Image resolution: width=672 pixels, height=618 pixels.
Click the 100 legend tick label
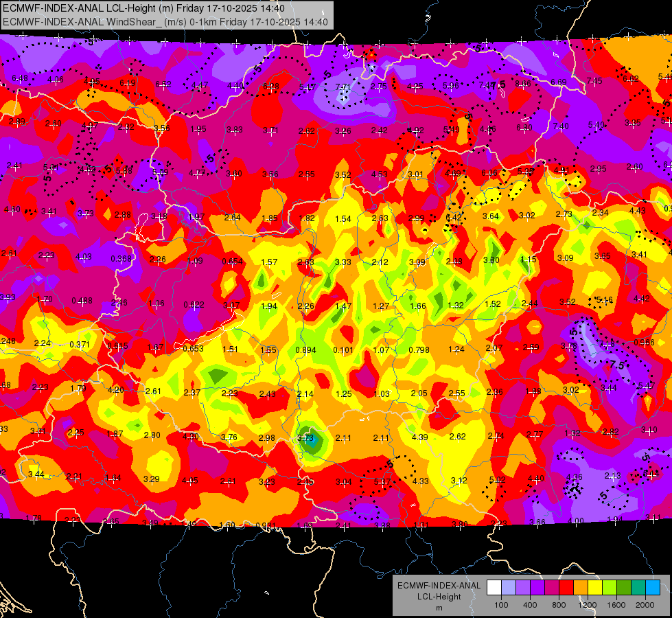point(501,605)
